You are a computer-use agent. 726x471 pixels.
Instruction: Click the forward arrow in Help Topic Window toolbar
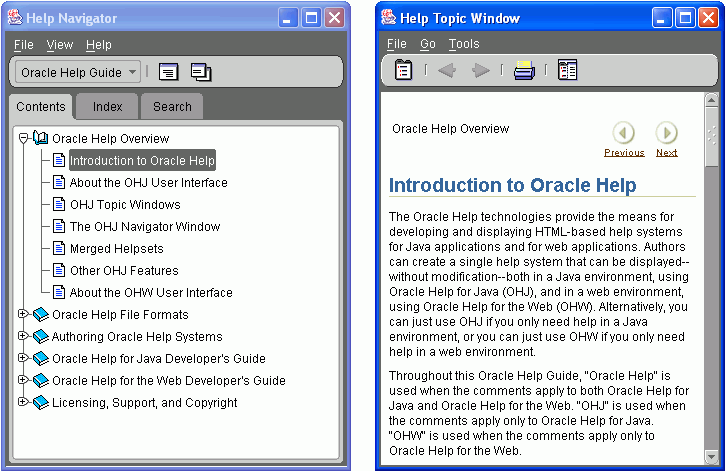point(481,70)
